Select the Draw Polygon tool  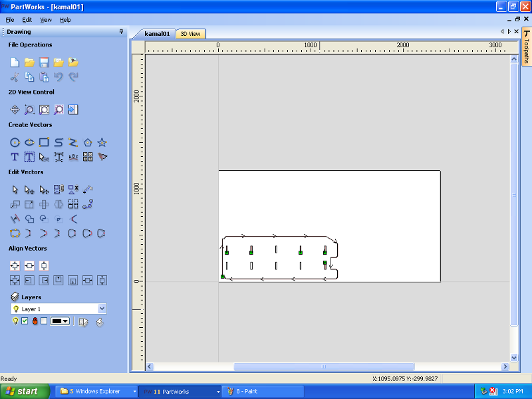[x=88, y=142]
